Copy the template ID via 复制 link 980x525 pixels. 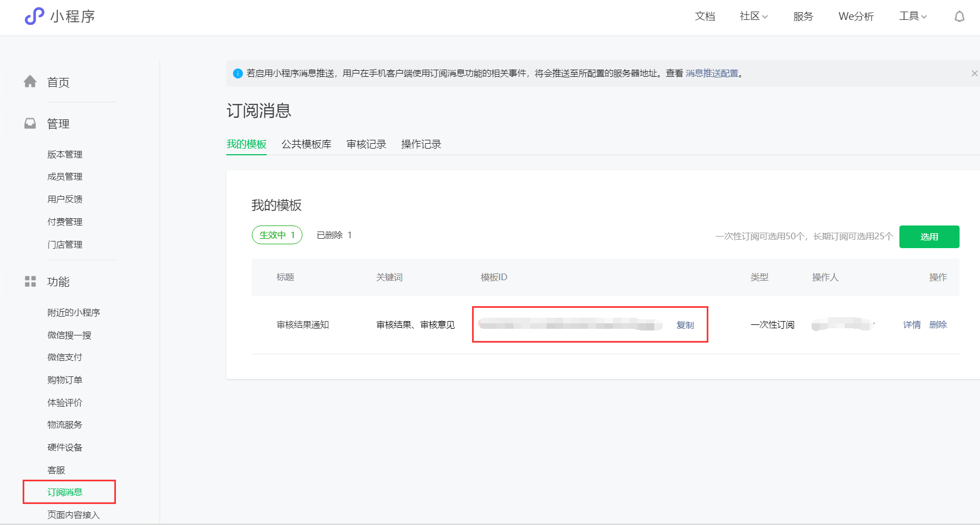pyautogui.click(x=685, y=325)
